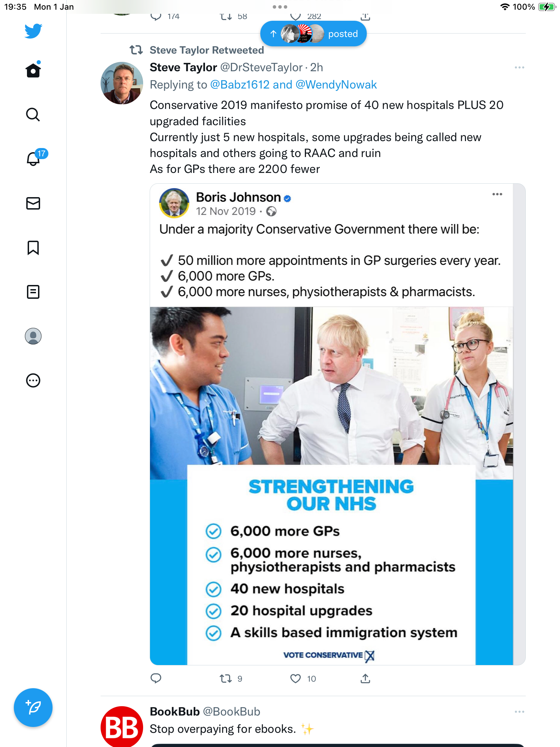Open options on quoted Boris Johnson post
This screenshot has width=560, height=747.
point(497,194)
